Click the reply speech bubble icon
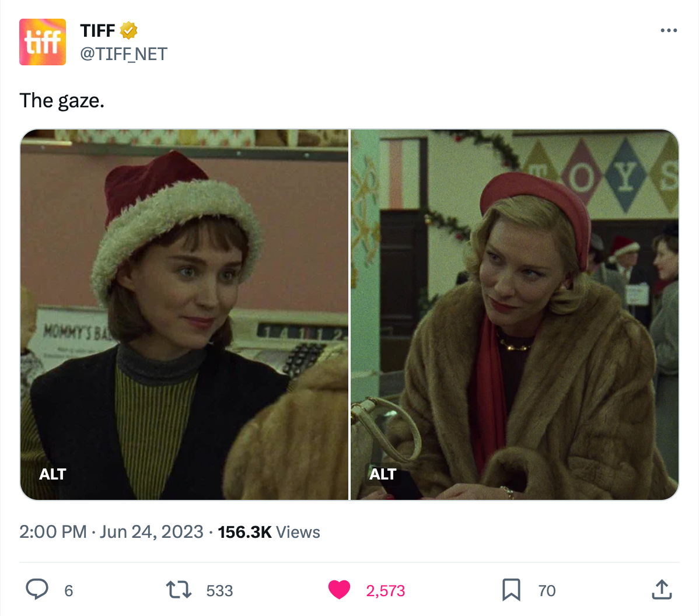This screenshot has height=616, width=699. tap(37, 589)
